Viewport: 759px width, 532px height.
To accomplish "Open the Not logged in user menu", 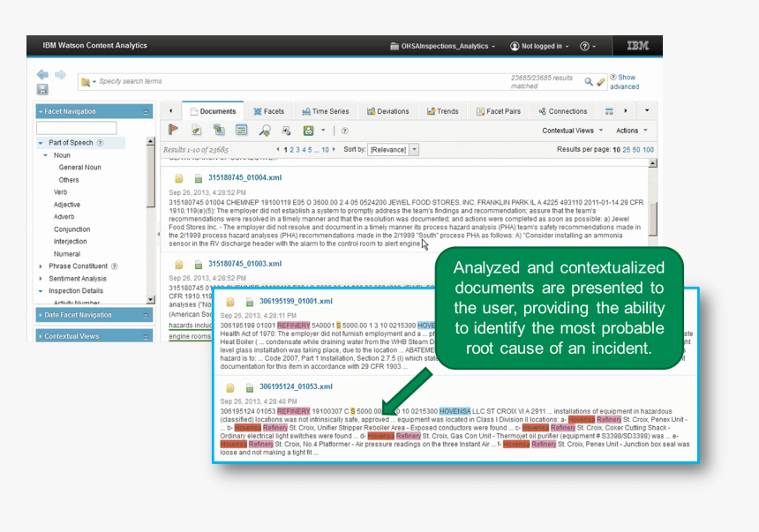I will pyautogui.click(x=540, y=46).
